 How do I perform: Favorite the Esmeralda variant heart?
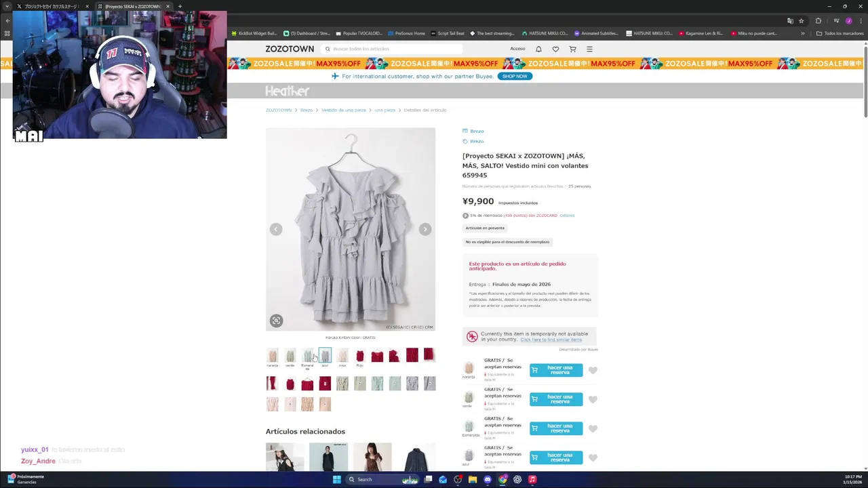click(x=593, y=428)
